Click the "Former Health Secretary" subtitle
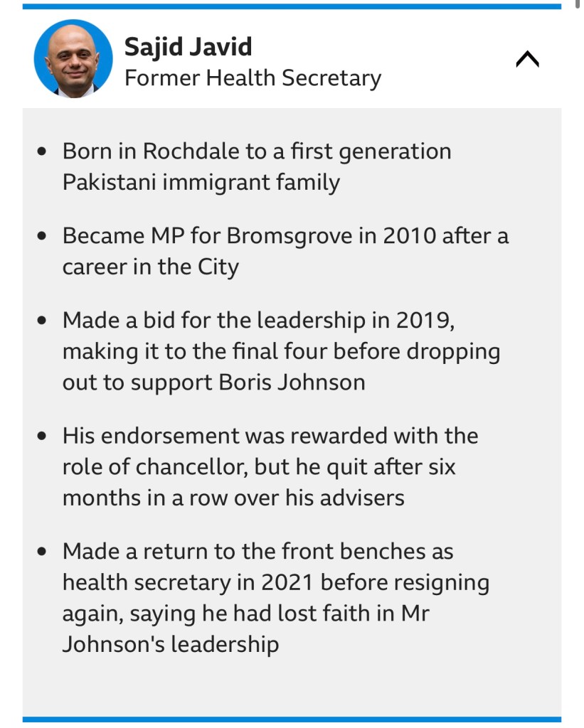This screenshot has height=728, width=584. pos(253,77)
